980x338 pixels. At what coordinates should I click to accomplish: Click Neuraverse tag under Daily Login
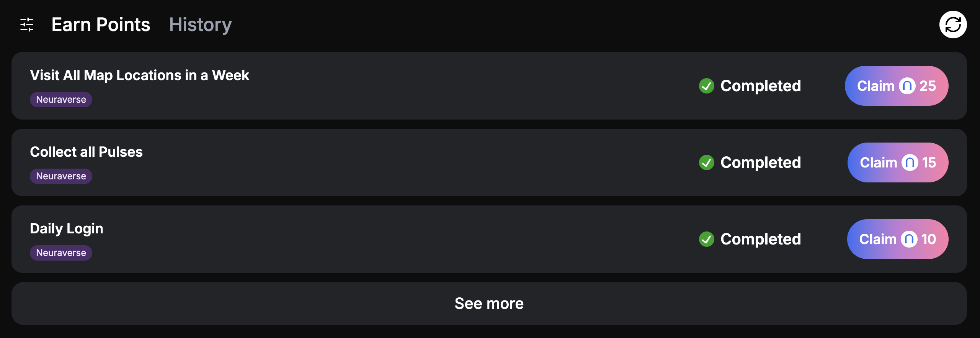click(x=61, y=253)
